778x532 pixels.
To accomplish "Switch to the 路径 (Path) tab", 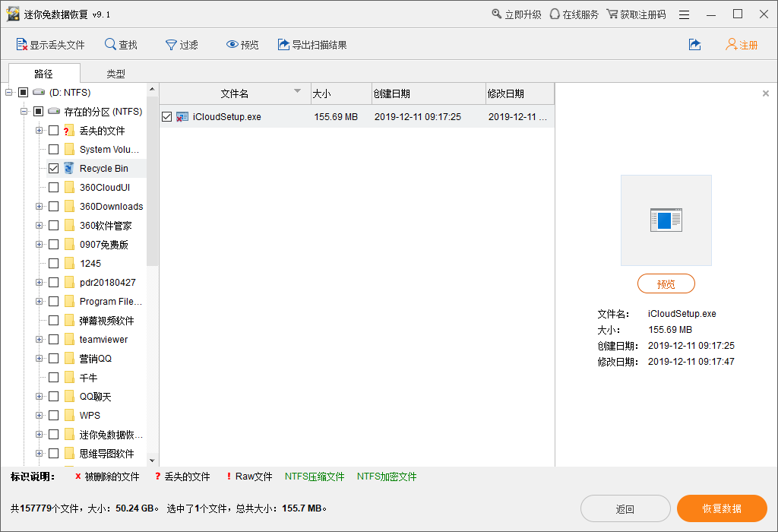I will tap(44, 74).
